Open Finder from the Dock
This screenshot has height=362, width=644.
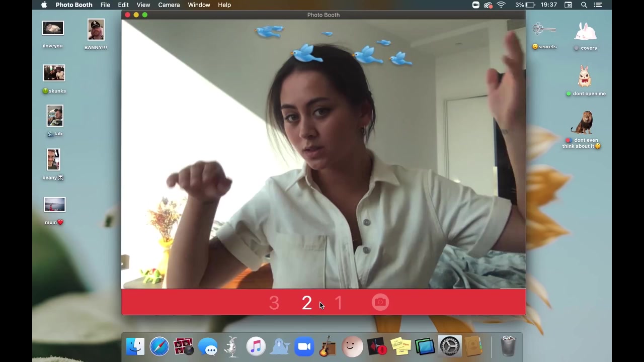135,346
